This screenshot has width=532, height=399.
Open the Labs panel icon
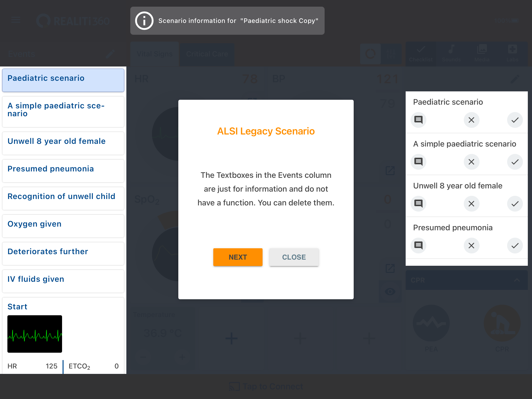click(x=513, y=53)
